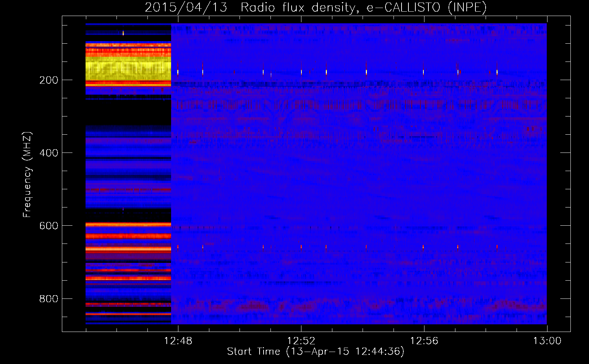This screenshot has width=589, height=364.
Task: Click the 800 frequency tick label
Action: click(x=49, y=299)
